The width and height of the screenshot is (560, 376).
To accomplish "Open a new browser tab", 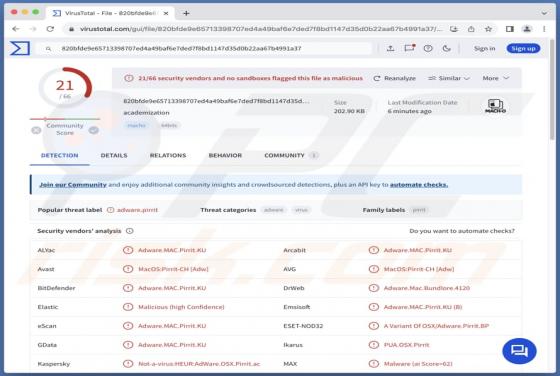I will click(x=186, y=13).
